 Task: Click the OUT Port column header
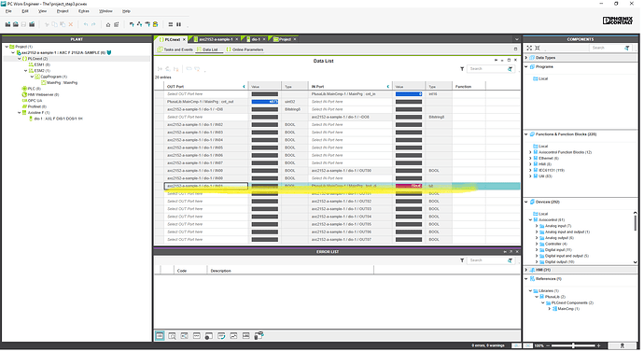(x=205, y=86)
